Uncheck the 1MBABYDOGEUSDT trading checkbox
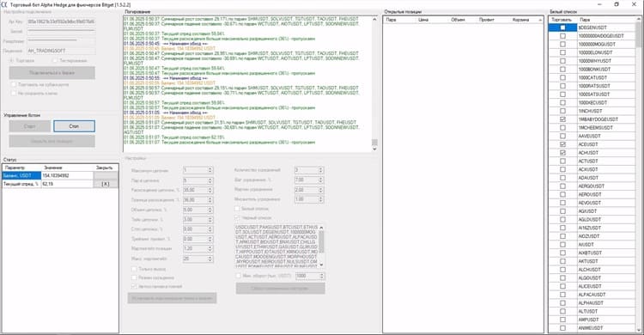The image size is (644, 335). point(562,119)
